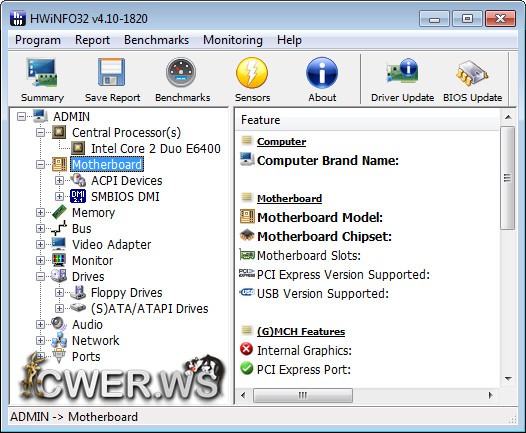Select the Computer Brand Name row
Viewport: 526px width, 433px height.
[x=327, y=160]
